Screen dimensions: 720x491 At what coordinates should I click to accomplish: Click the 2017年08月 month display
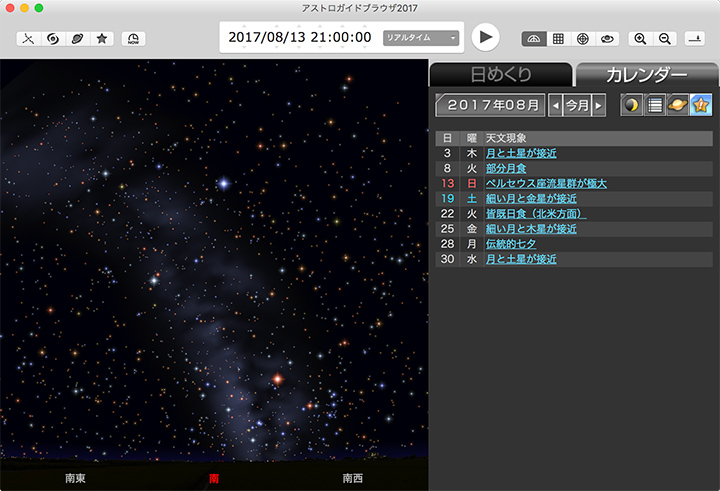pyautogui.click(x=490, y=105)
